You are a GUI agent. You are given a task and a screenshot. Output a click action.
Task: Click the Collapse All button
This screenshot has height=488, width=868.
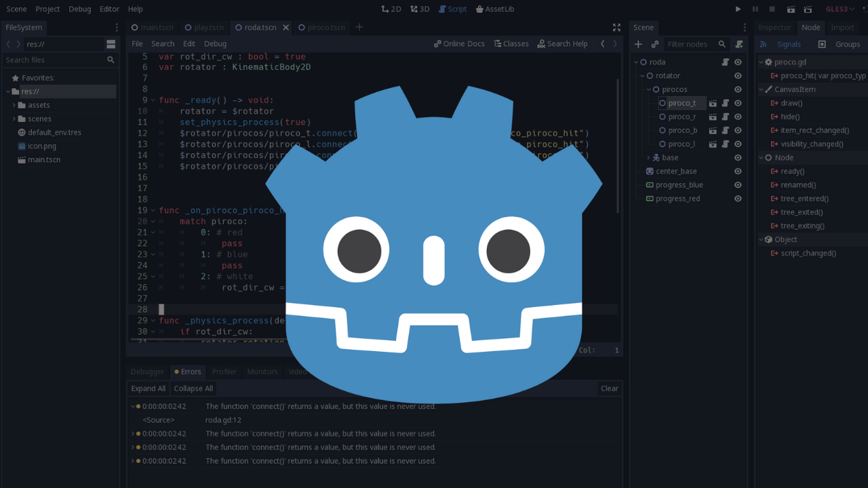pyautogui.click(x=193, y=388)
